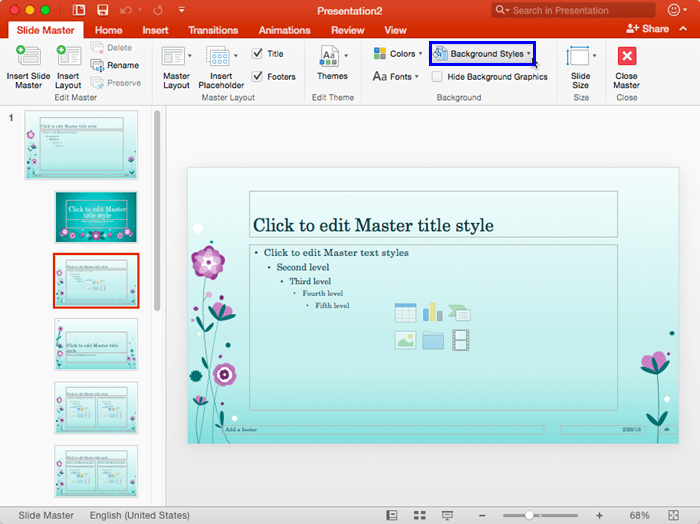Enable Hide Background Graphics checkbox

438,77
